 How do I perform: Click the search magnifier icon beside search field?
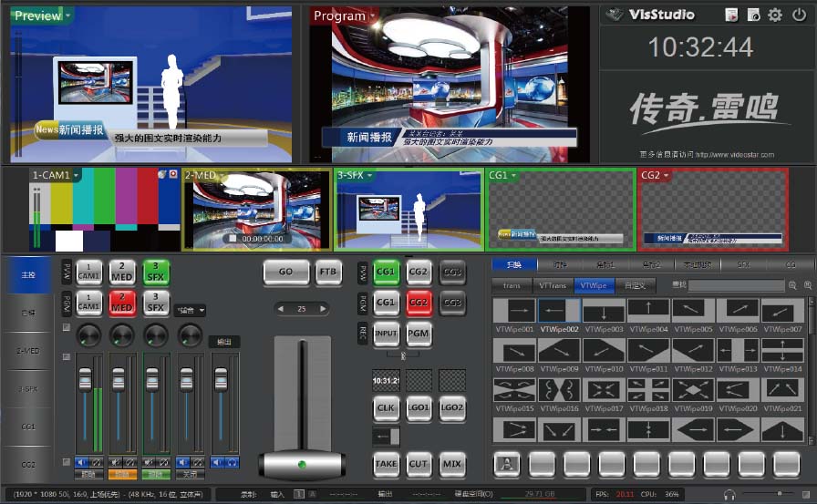793,285
